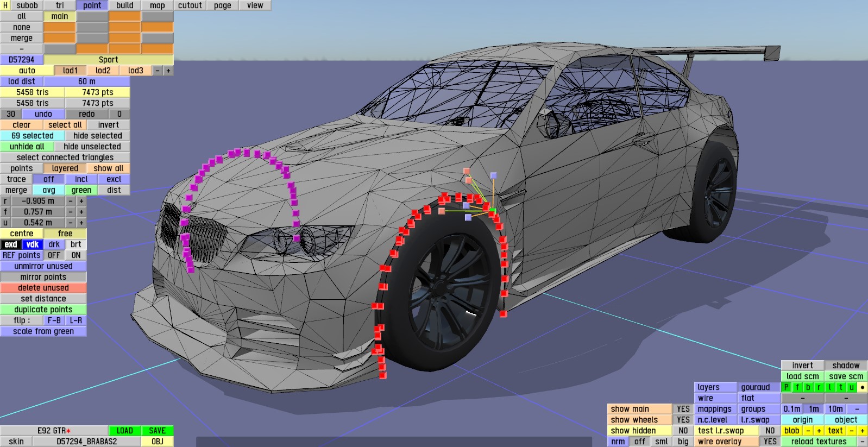Click scale from green

43,331
